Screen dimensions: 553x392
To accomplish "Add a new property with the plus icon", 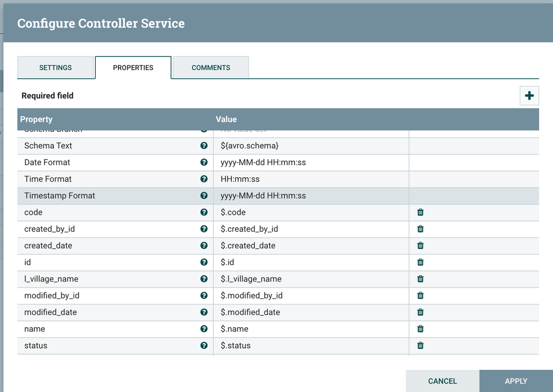I will [529, 96].
